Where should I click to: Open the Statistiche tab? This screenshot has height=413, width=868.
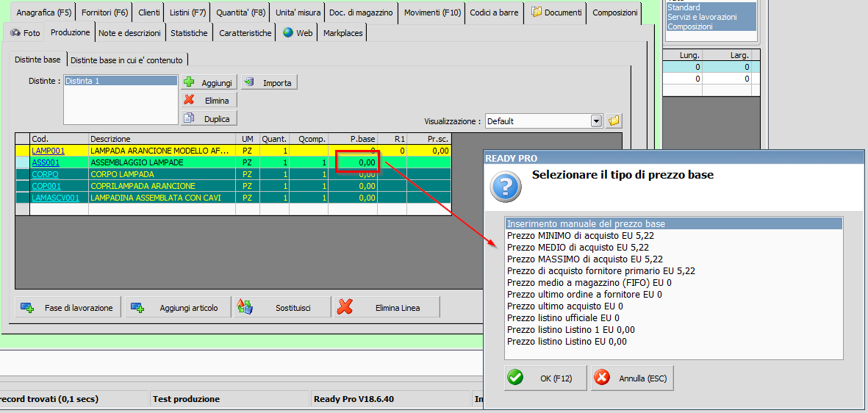coord(190,32)
